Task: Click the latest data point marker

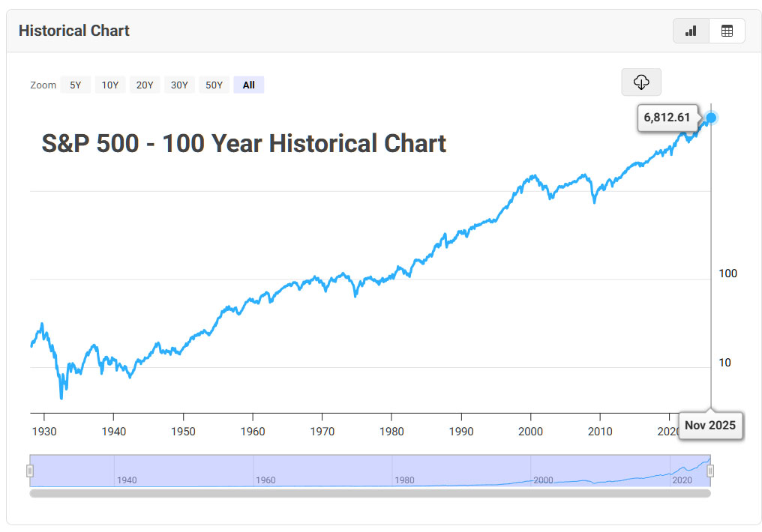Action: (711, 117)
